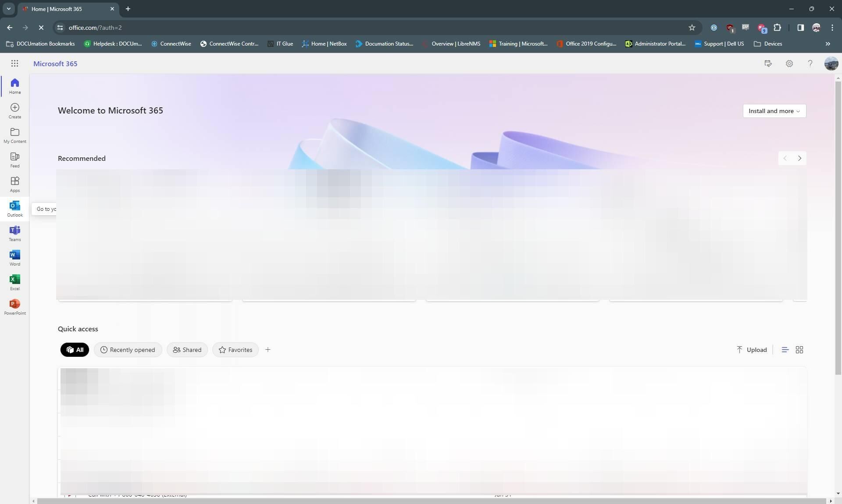This screenshot has height=504, width=842.
Task: Open the Feed page icon
Action: coord(14,160)
